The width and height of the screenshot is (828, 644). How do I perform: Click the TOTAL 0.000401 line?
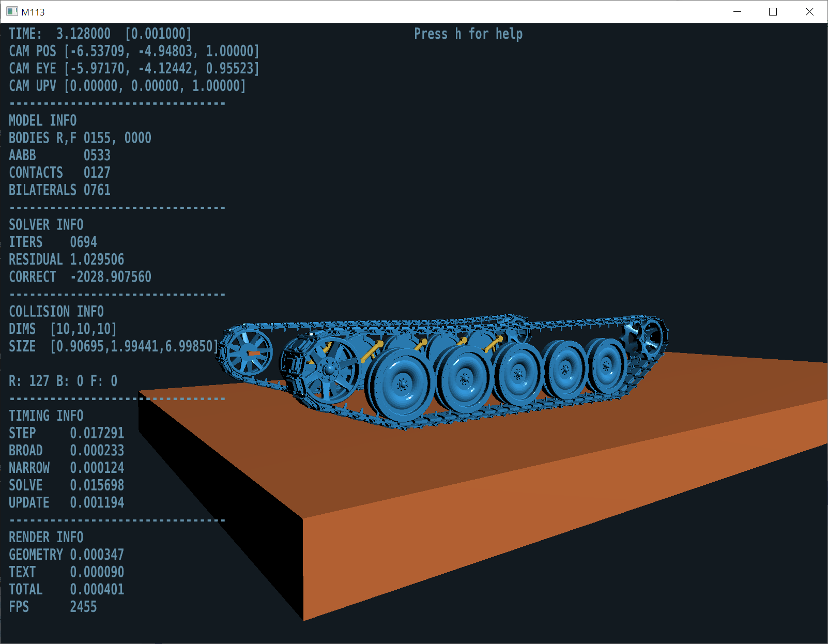(67, 590)
